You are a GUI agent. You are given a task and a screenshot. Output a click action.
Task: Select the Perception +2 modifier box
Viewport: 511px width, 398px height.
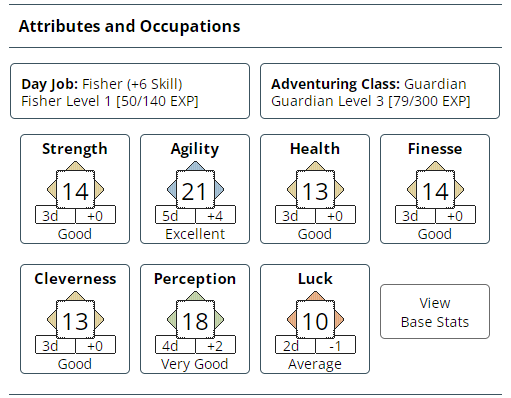pos(215,345)
